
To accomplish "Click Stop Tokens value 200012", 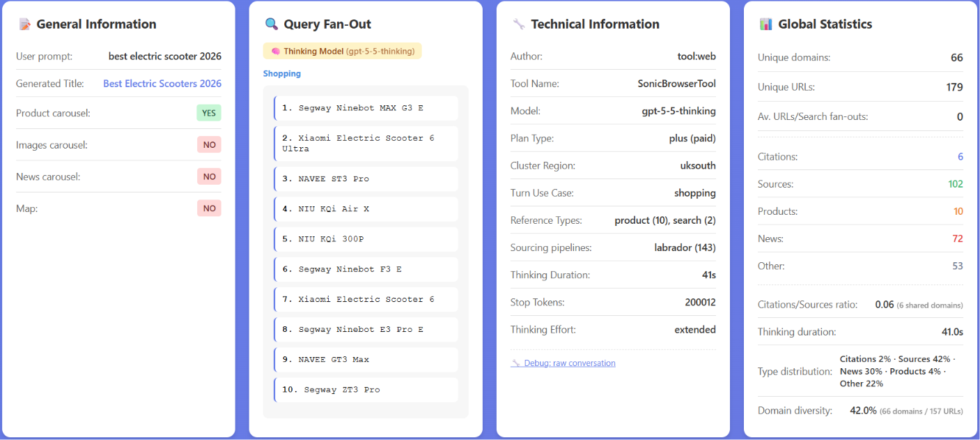I will point(701,303).
